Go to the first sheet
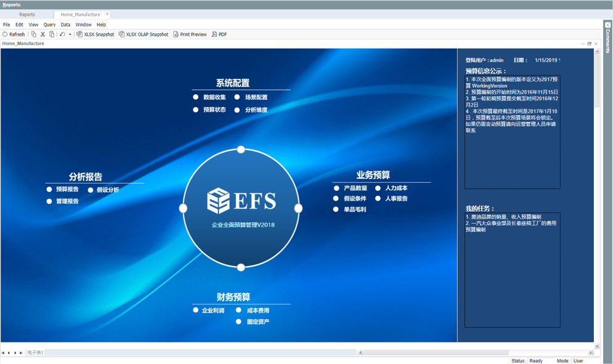This screenshot has width=613, height=364. point(3,353)
